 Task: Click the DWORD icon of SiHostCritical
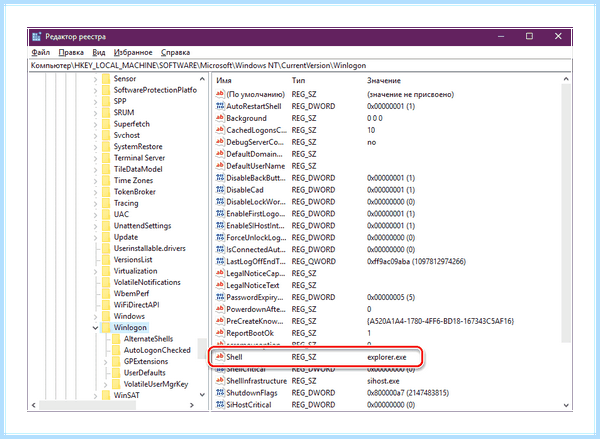point(220,405)
